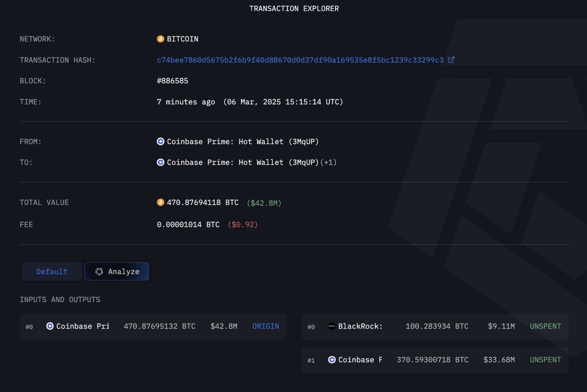Click block number #886585
587x392 pixels.
[173, 81]
